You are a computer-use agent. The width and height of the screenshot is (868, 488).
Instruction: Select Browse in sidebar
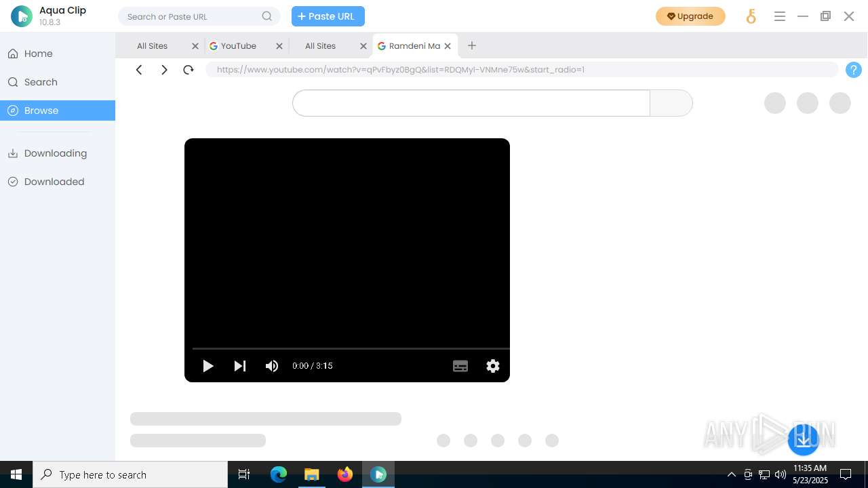click(58, 110)
